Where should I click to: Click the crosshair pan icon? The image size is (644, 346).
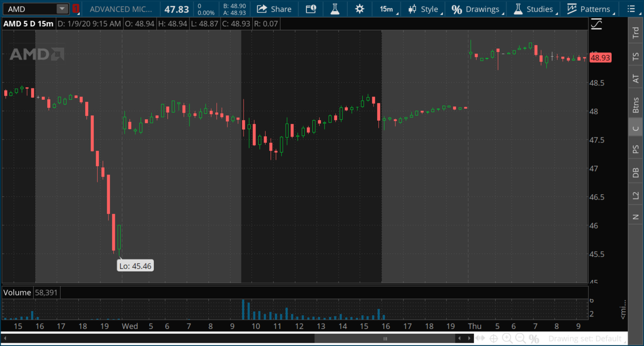[x=494, y=338]
